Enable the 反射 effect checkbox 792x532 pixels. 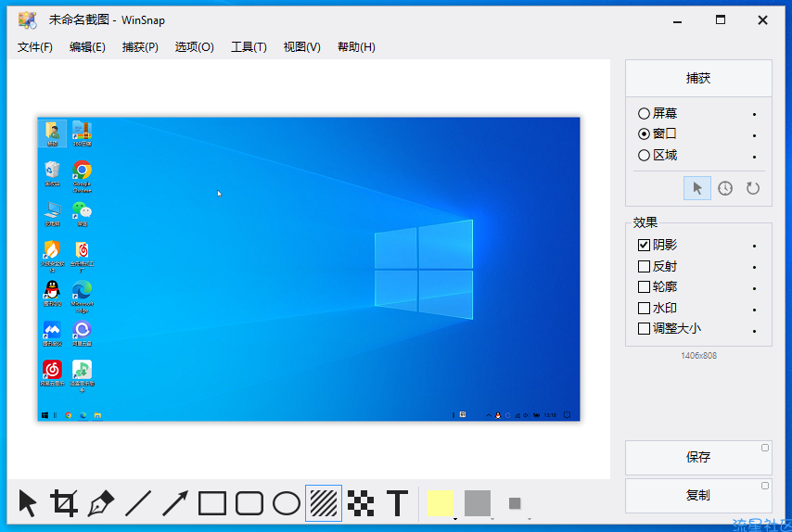[x=644, y=266]
